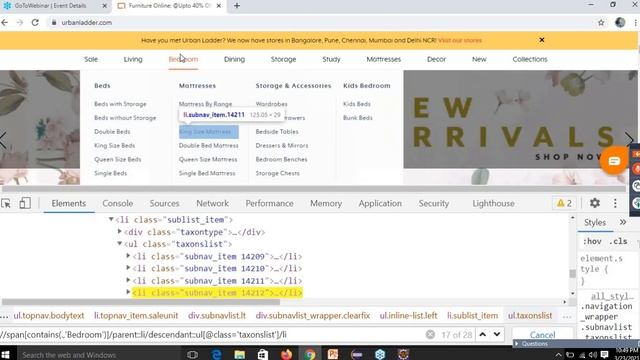Open the orange chat widget

613,161
